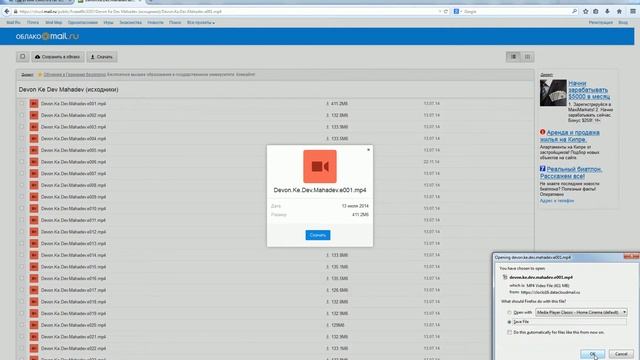Image resolution: width=640 pixels, height=360 pixels.
Task: Click the large orange video icon in popup
Action: (x=320, y=166)
